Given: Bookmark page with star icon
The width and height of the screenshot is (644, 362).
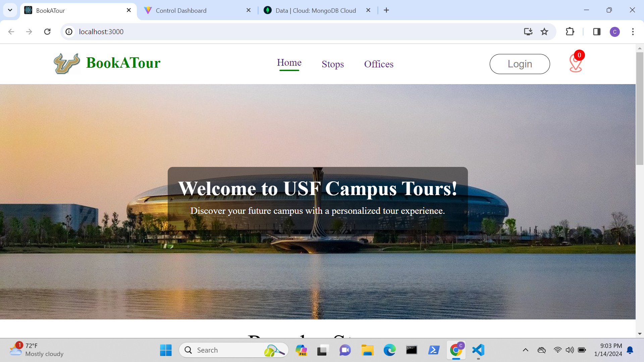Looking at the screenshot, I should (x=544, y=32).
